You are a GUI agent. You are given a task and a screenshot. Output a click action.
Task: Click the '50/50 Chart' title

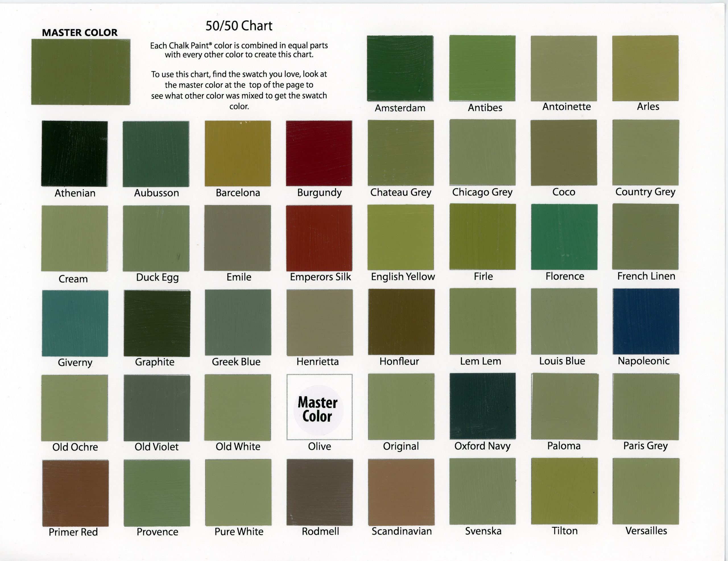tap(239, 26)
